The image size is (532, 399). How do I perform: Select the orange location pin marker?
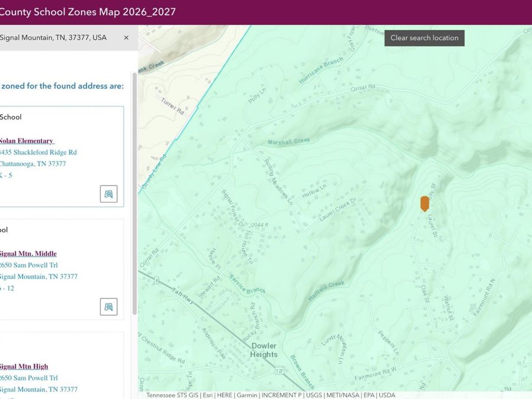pos(424,204)
